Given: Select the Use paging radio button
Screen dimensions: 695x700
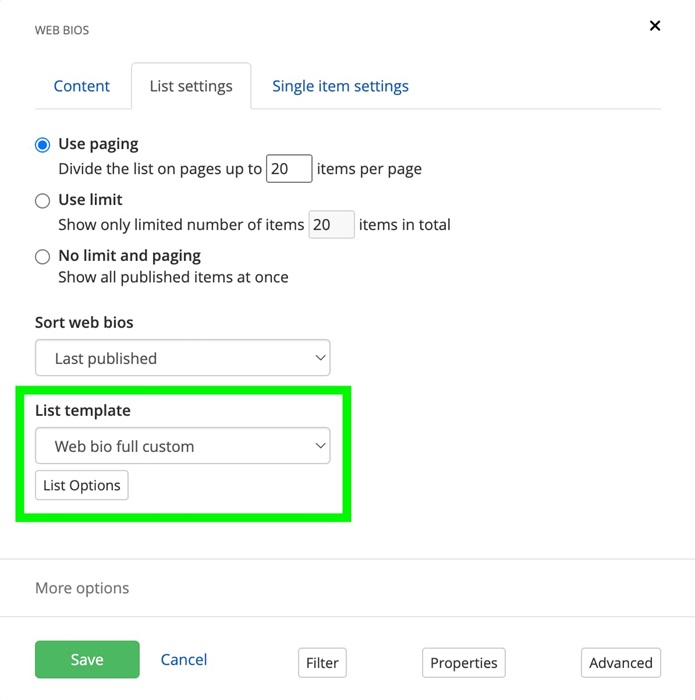Looking at the screenshot, I should click(42, 145).
